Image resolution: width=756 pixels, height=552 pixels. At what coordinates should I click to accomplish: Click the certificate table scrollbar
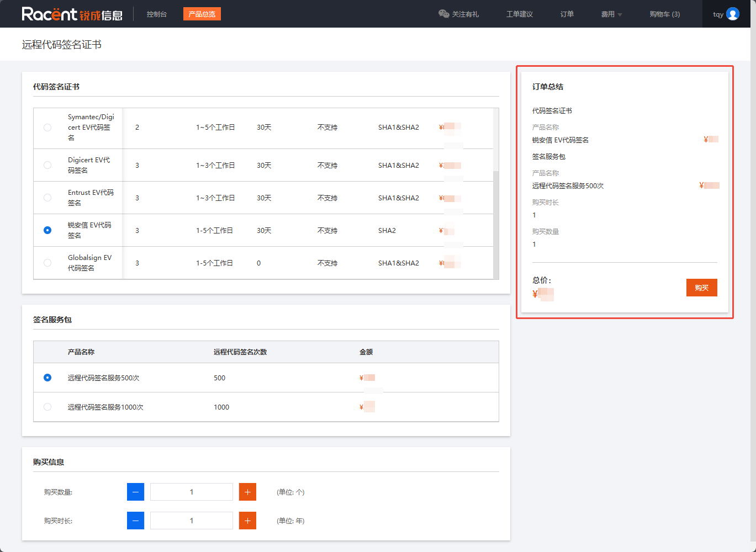pos(496,221)
